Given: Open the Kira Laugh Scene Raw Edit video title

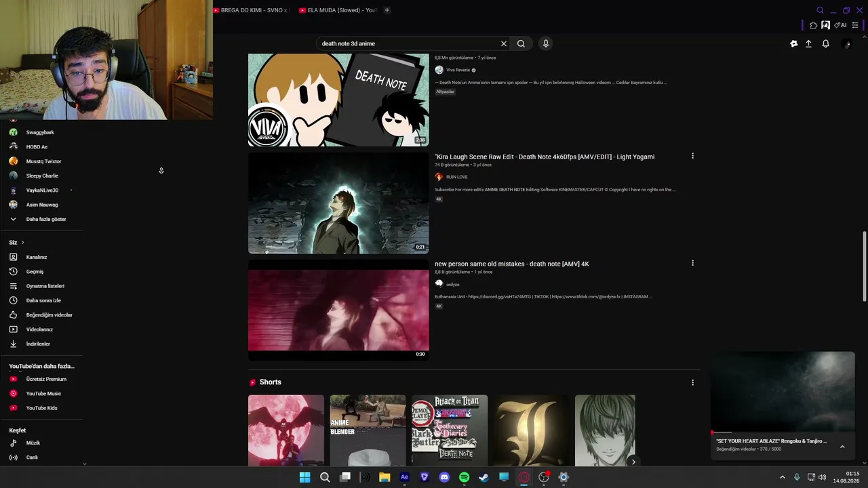Looking at the screenshot, I should (545, 157).
